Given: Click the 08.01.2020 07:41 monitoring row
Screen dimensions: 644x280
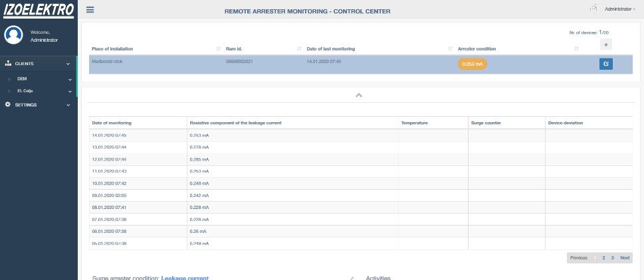Looking at the screenshot, I should [x=361, y=208].
